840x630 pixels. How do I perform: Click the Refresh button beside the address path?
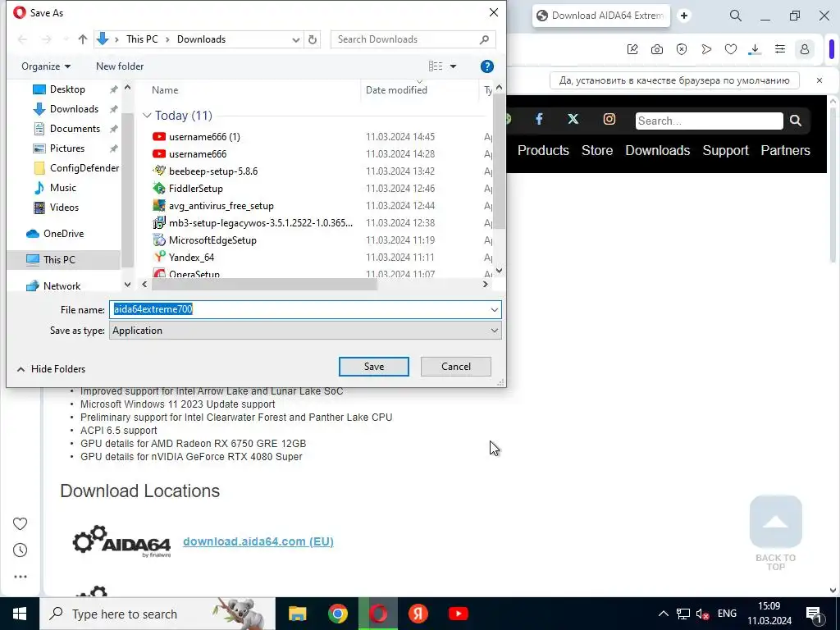pos(313,39)
